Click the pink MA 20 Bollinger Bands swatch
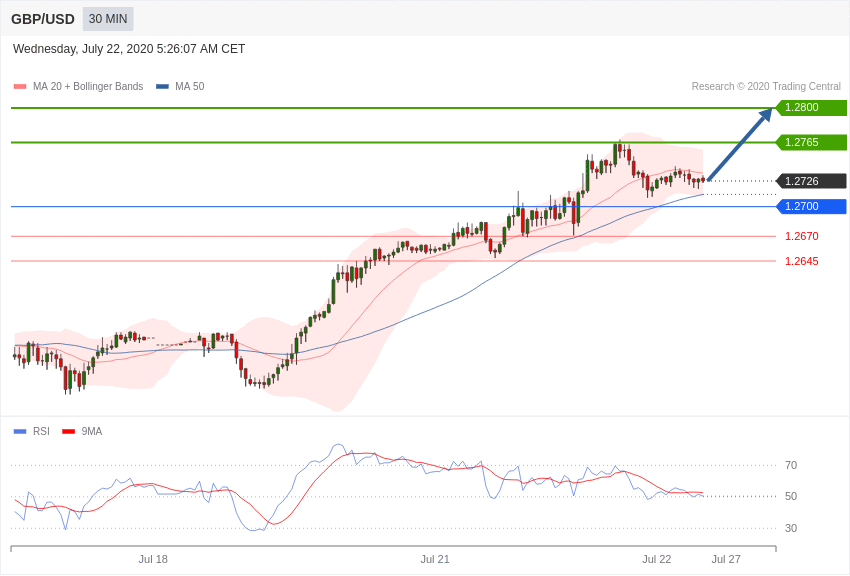The width and height of the screenshot is (850, 576). [20, 87]
